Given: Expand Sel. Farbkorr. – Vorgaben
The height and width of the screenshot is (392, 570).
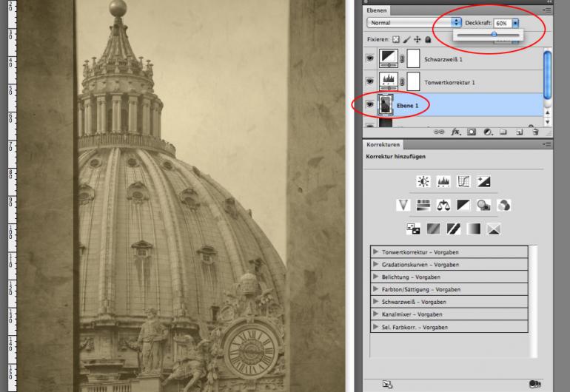Looking at the screenshot, I should click(x=375, y=327).
